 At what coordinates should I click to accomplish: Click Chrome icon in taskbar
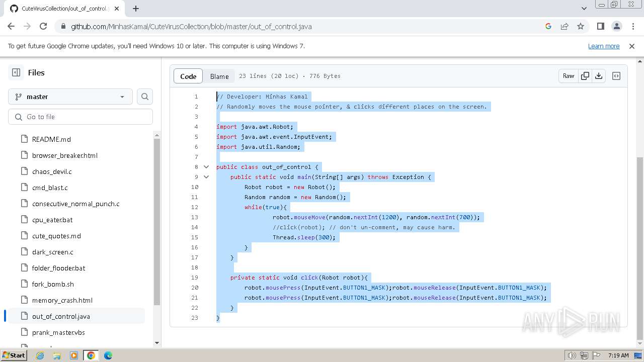point(91,355)
